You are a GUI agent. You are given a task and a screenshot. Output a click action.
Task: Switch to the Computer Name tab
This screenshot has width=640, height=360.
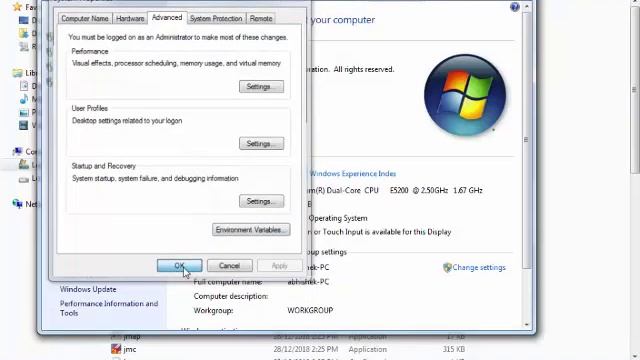pos(84,18)
